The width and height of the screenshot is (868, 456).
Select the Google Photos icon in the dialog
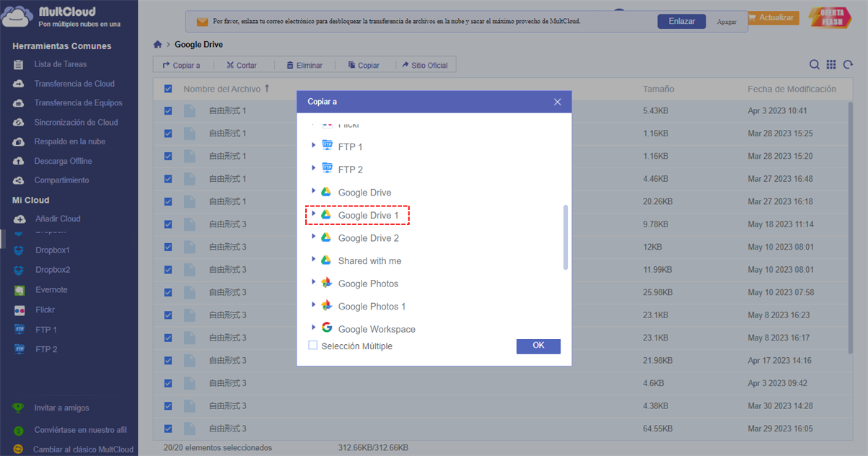(326, 283)
